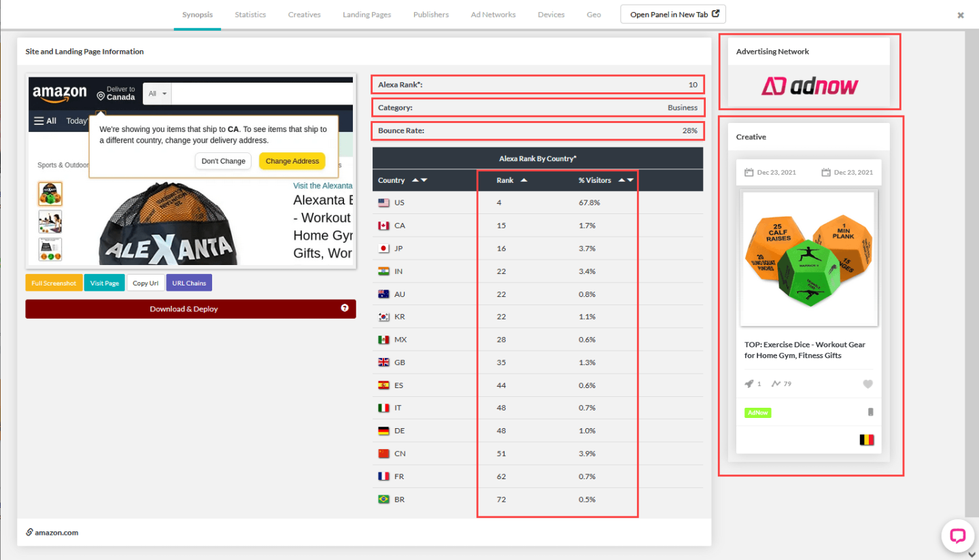Sort table by Rank column arrow
The height and width of the screenshot is (560, 979).
click(x=523, y=180)
